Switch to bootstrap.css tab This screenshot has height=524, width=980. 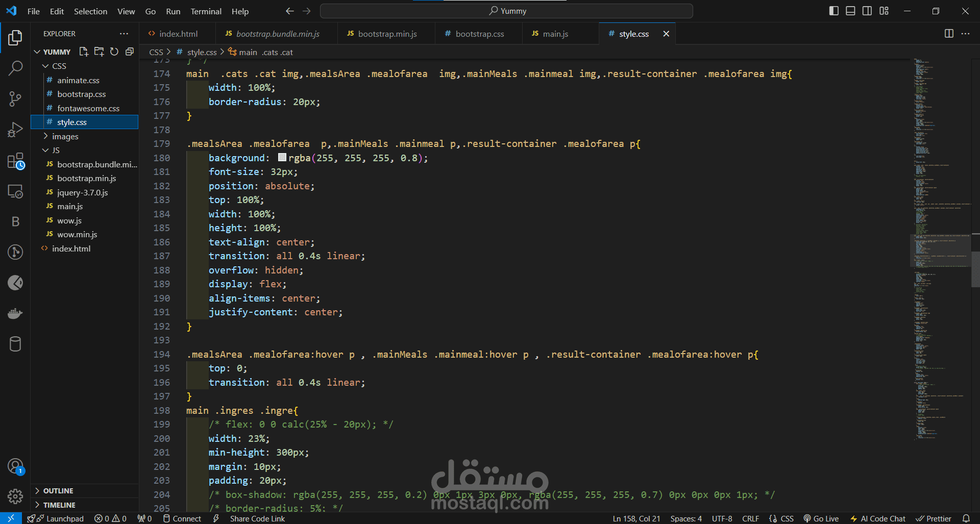point(479,34)
